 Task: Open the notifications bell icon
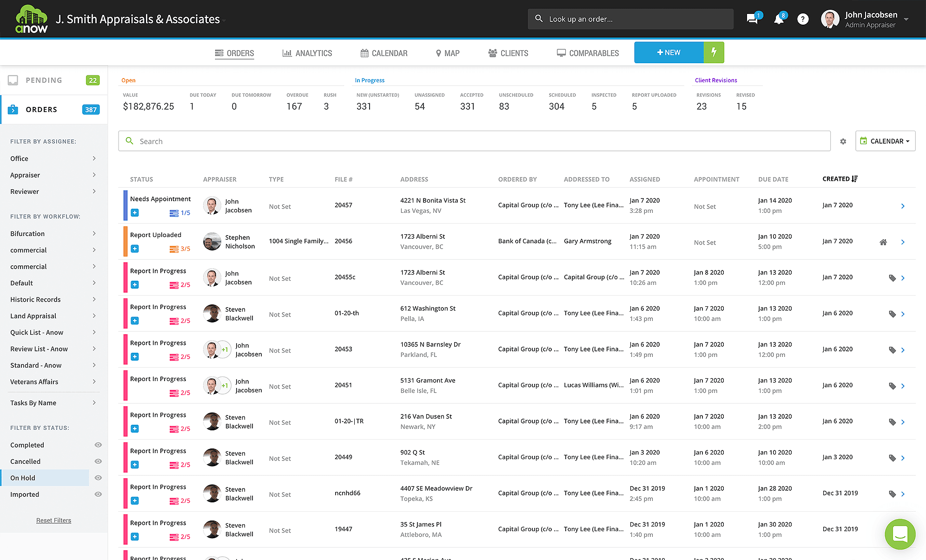point(779,19)
